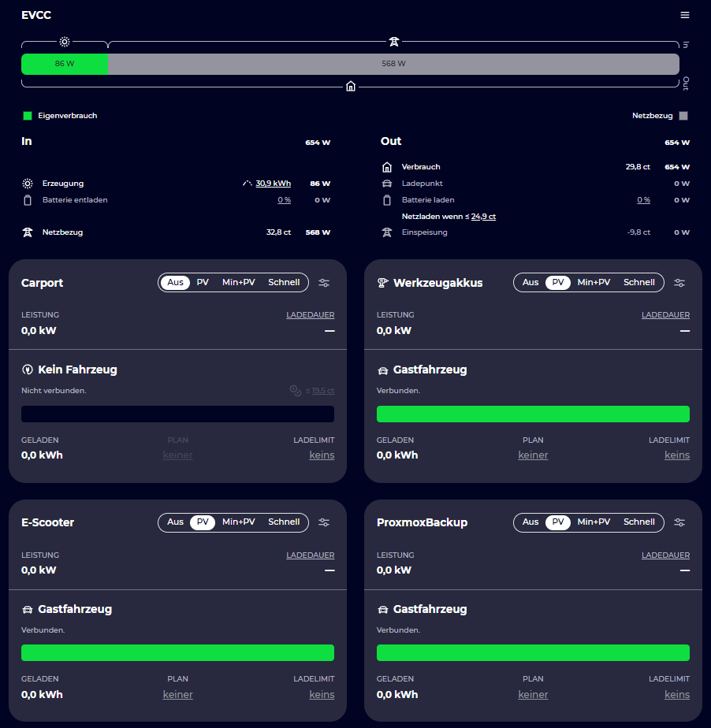Set E-Scooter mode to Aus
711x728 pixels.
click(175, 522)
